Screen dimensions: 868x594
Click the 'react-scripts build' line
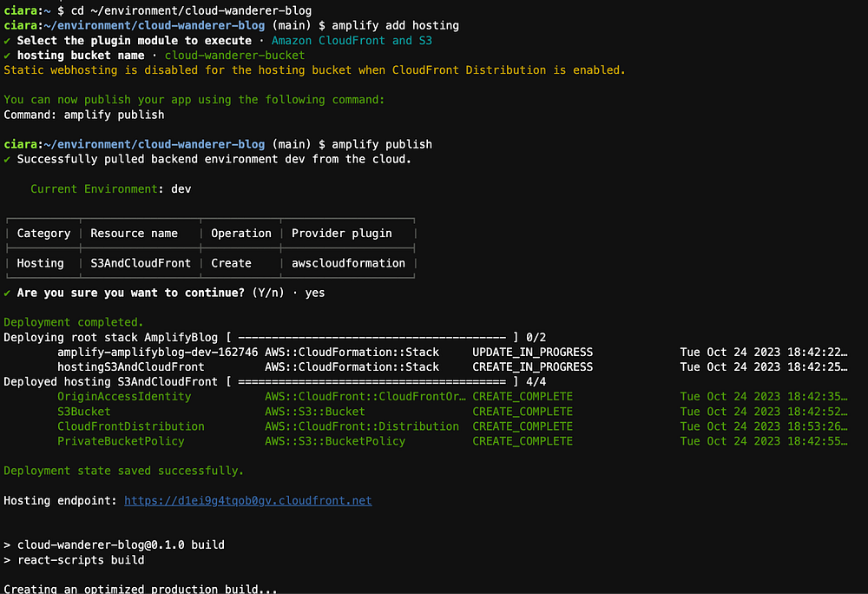click(x=74, y=559)
